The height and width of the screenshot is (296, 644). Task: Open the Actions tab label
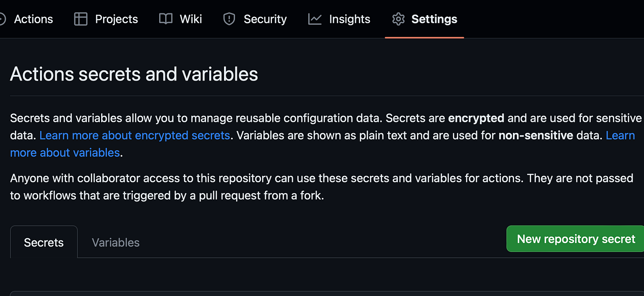point(34,19)
